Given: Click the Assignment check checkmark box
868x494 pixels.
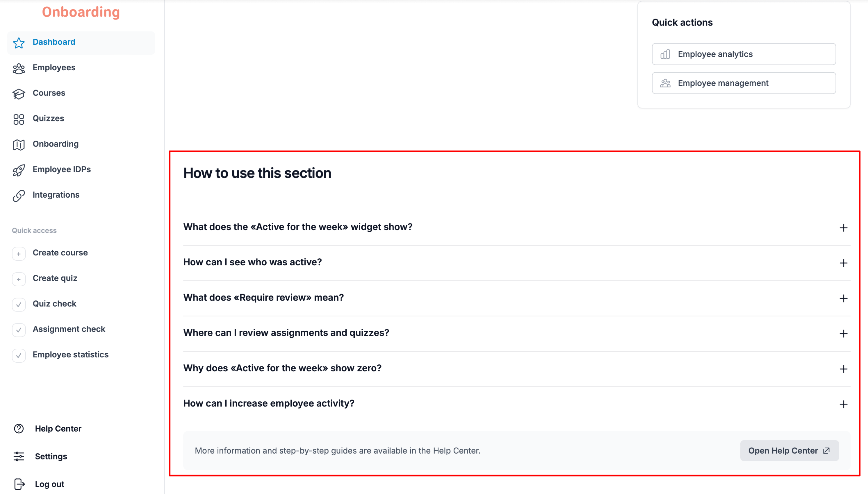Looking at the screenshot, I should [x=19, y=330].
